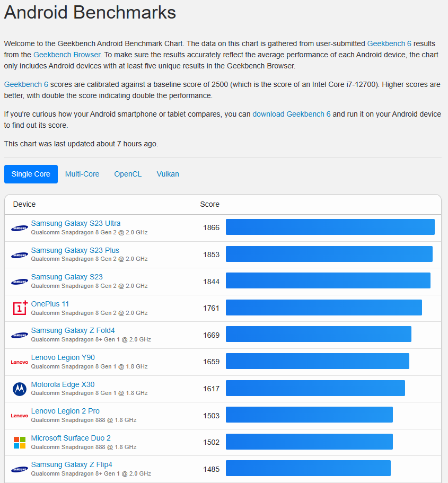
Task: Click the Motorola logo icon
Action: click(20, 389)
